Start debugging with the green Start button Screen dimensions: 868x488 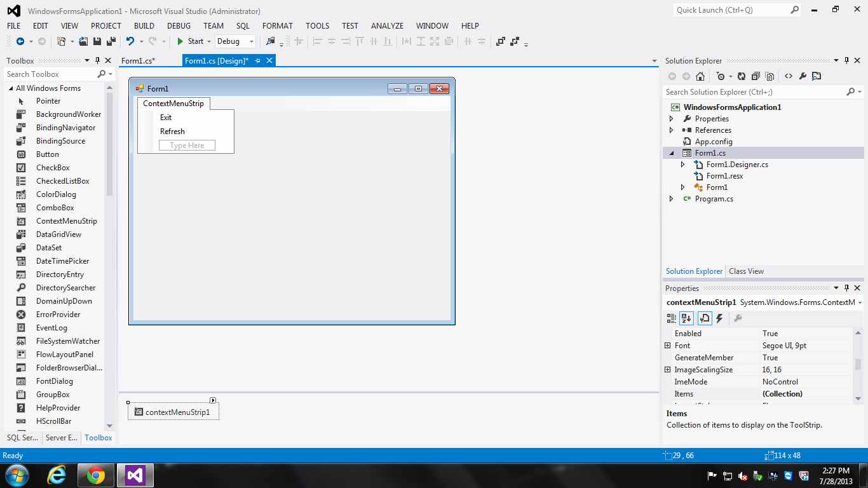coord(190,41)
